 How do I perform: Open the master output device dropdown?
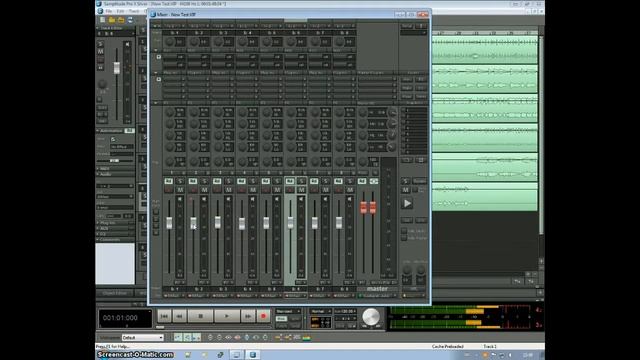click(x=378, y=296)
